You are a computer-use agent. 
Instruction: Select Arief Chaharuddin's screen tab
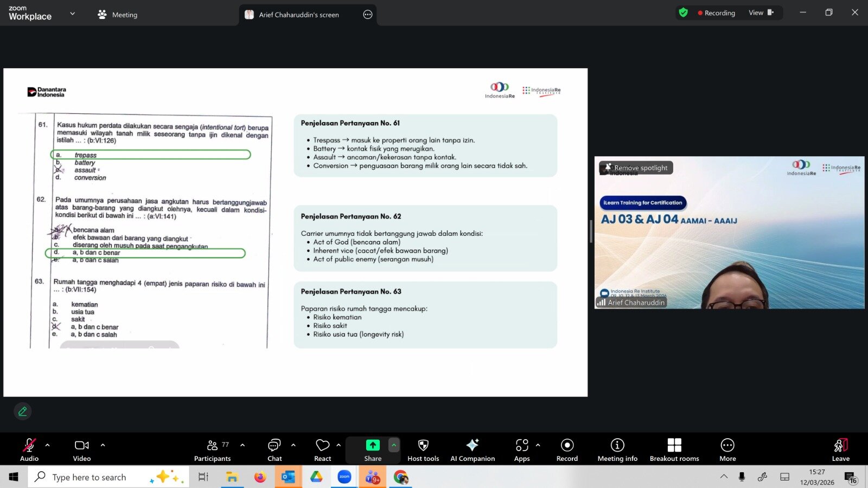coord(298,15)
